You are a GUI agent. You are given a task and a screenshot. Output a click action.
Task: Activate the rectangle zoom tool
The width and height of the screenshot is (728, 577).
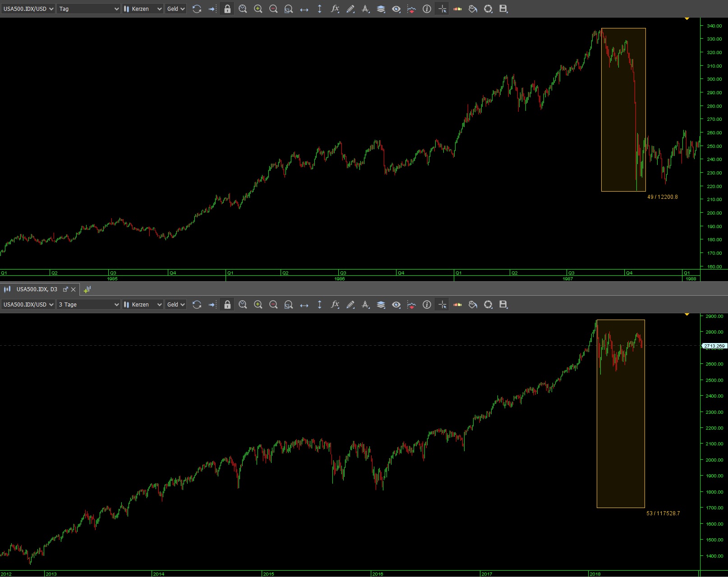point(289,9)
